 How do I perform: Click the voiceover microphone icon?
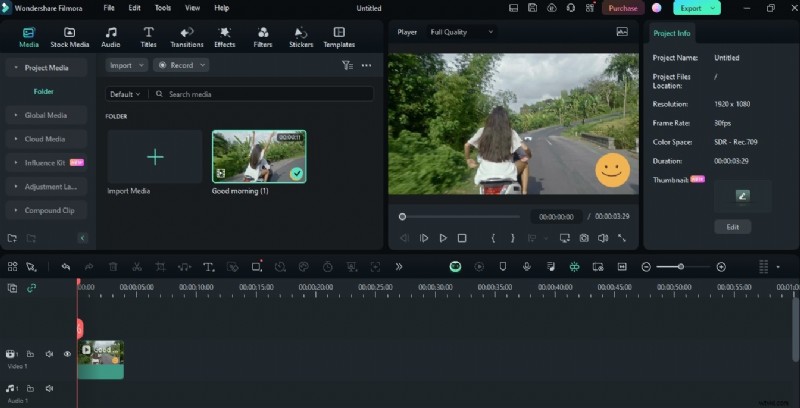coord(526,267)
